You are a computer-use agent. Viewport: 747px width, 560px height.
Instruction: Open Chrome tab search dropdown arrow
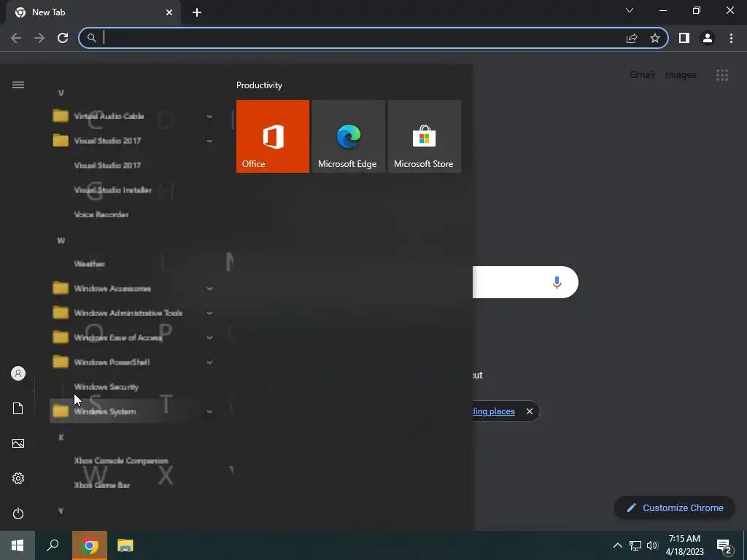630,10
